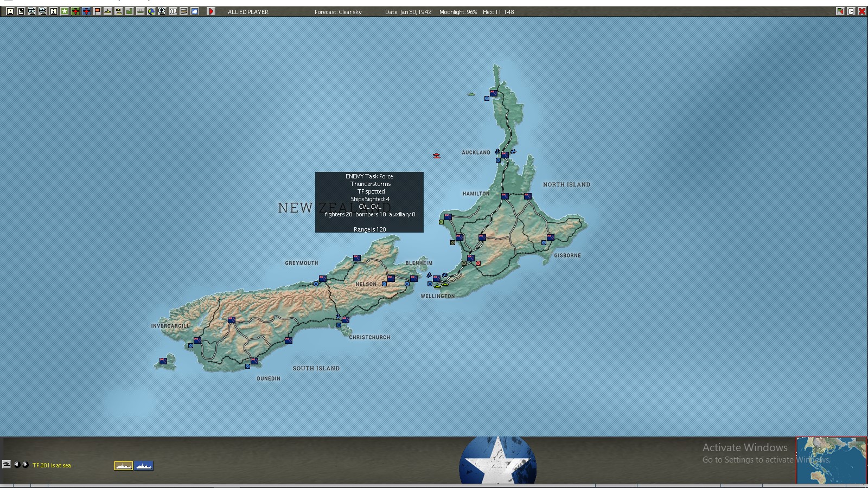This screenshot has height=488, width=868.
Task: Select the blue ship icon at bottom
Action: [144, 466]
